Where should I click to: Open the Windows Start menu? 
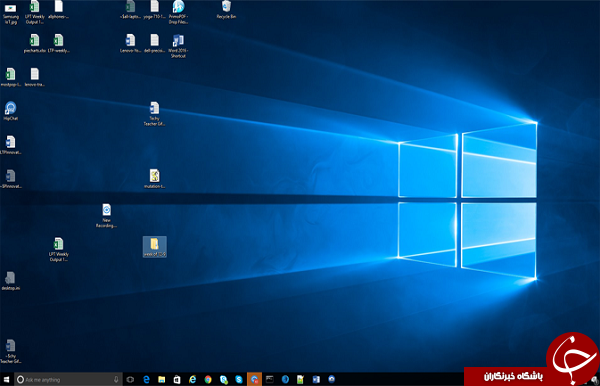point(6,379)
